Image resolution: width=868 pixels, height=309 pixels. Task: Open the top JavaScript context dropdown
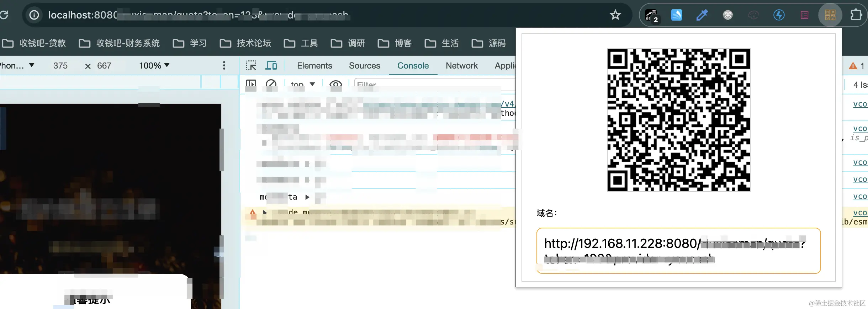pos(303,85)
